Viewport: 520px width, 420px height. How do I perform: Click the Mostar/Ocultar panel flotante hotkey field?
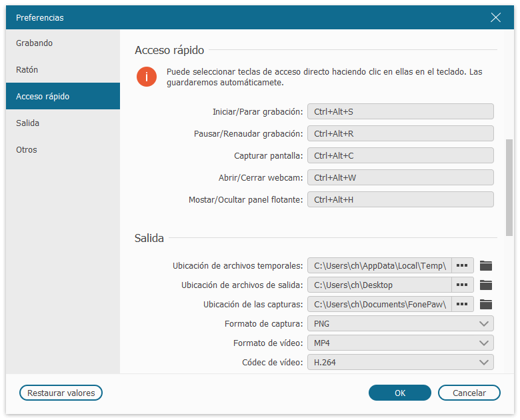[400, 199]
